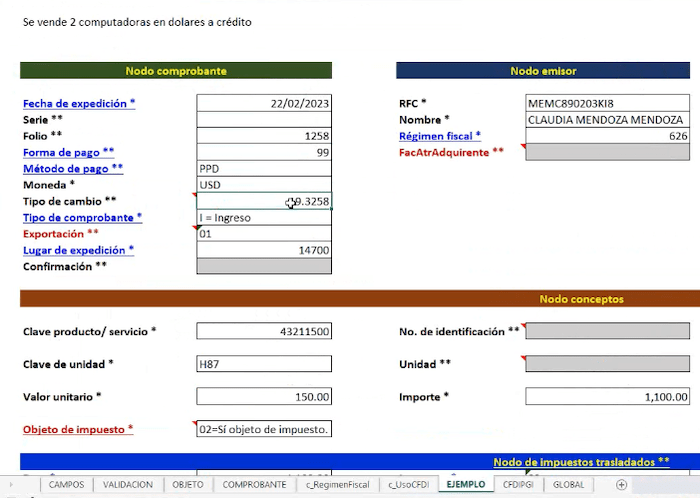Select the Nodo comprobante green header
The height and width of the screenshot is (498, 700).
176,71
